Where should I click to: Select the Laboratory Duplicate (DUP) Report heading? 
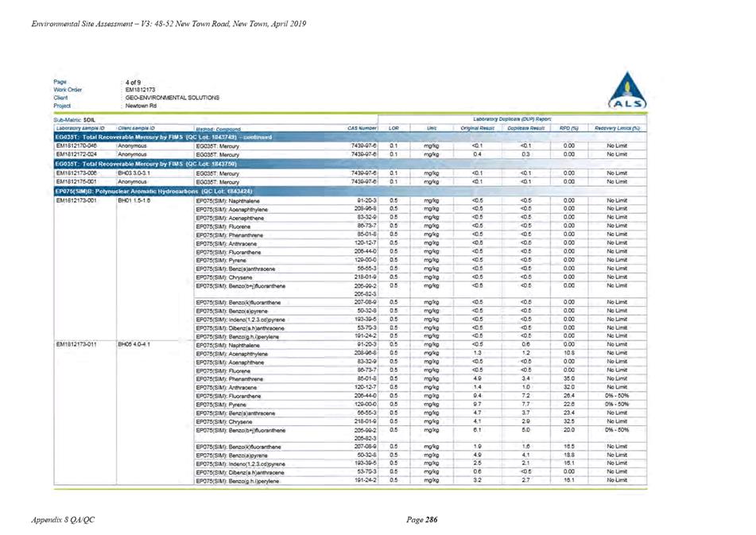click(x=512, y=119)
